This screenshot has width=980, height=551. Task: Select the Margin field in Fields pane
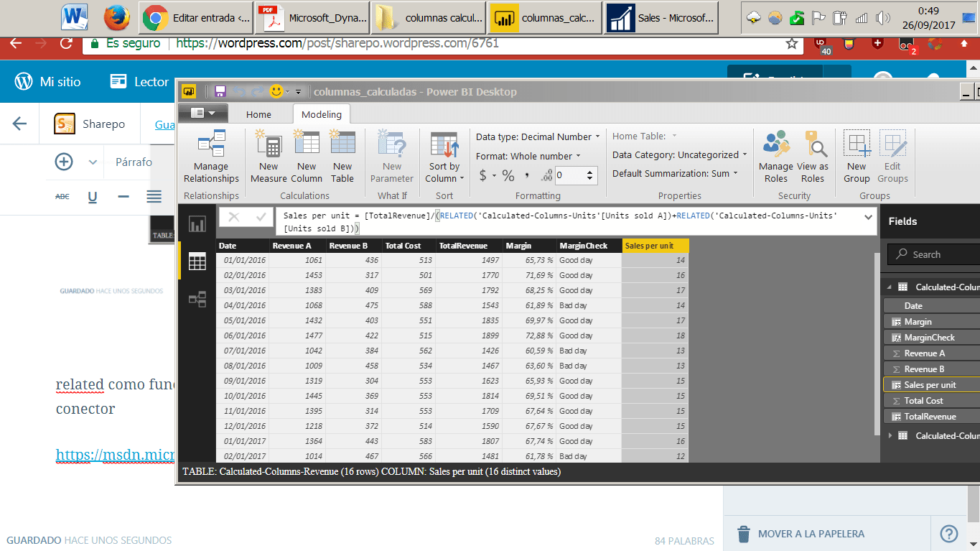tap(931, 322)
